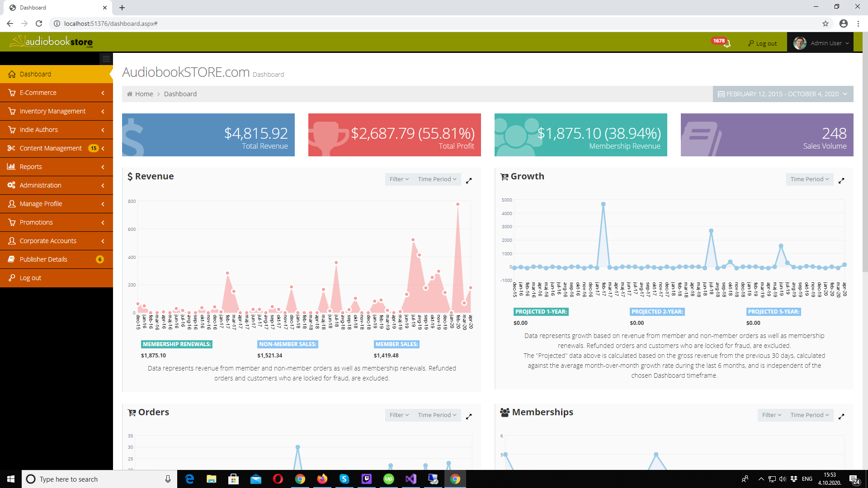Bookmark this page with the star icon
This screenshot has height=488, width=868.
pyautogui.click(x=826, y=23)
